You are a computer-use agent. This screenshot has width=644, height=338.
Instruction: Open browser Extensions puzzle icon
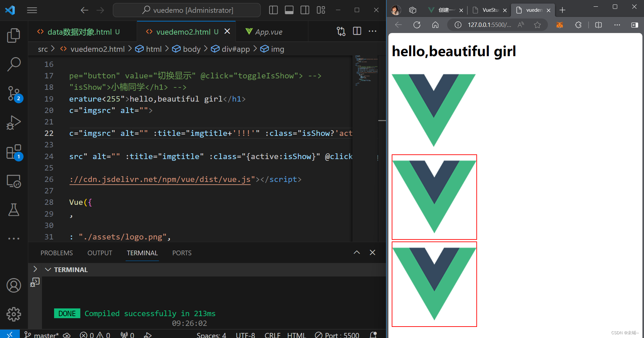tap(578, 25)
